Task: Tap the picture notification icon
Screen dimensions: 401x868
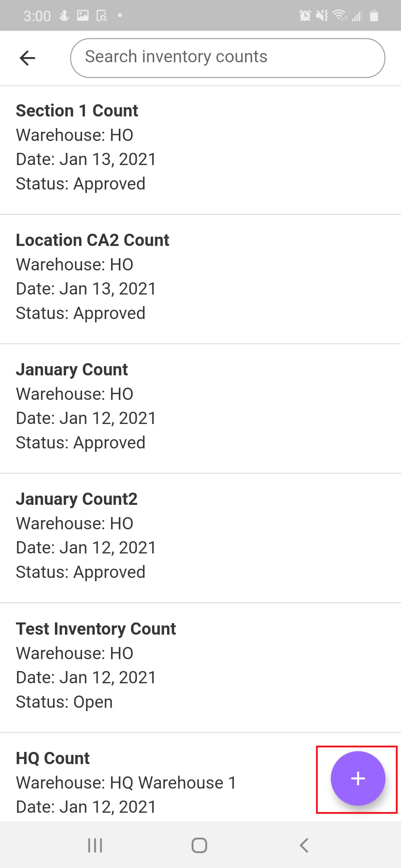Action: pyautogui.click(x=82, y=16)
